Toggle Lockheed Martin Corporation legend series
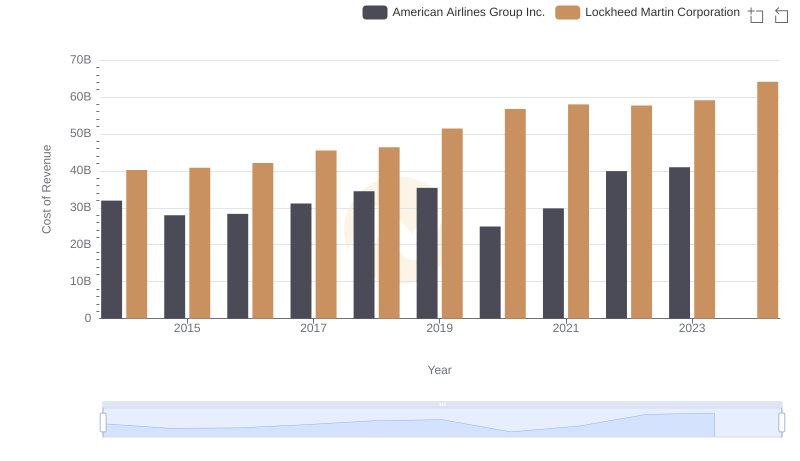 click(x=647, y=12)
